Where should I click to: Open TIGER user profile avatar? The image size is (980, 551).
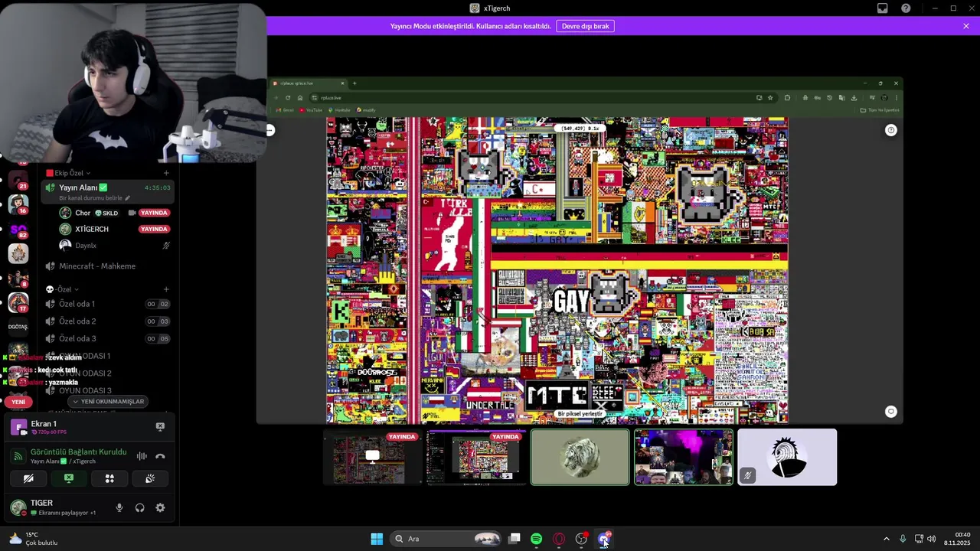[18, 507]
